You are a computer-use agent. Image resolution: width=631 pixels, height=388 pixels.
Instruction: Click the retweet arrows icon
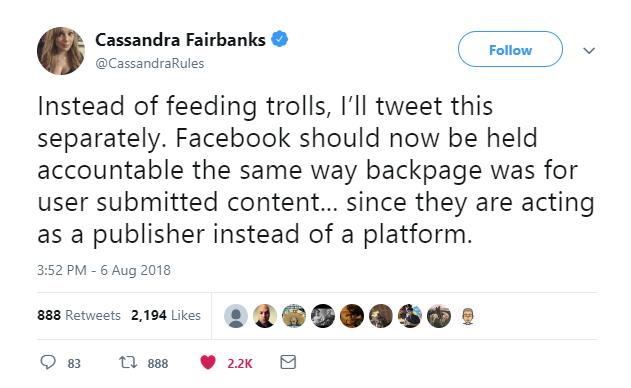(x=128, y=362)
